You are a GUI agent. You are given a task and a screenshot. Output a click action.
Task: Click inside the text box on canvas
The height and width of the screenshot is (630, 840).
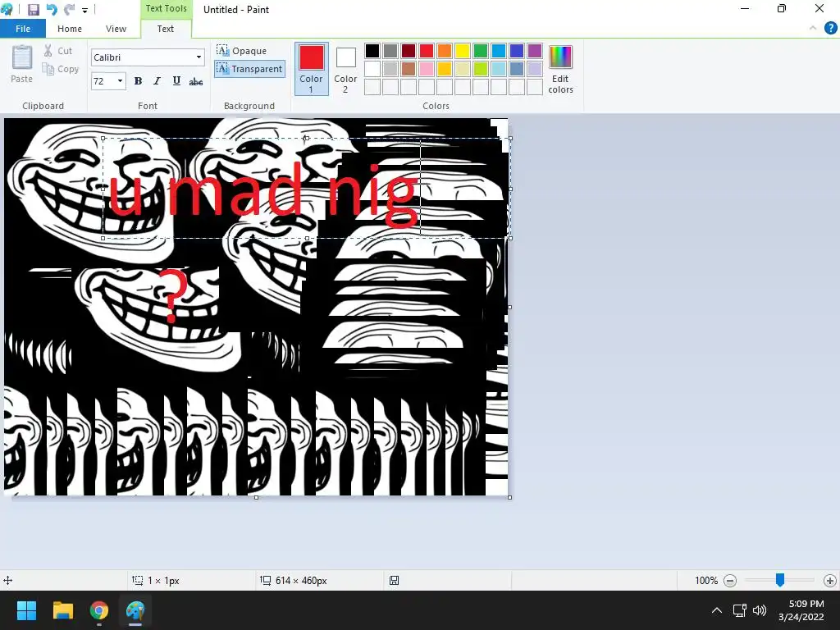pyautogui.click(x=307, y=188)
